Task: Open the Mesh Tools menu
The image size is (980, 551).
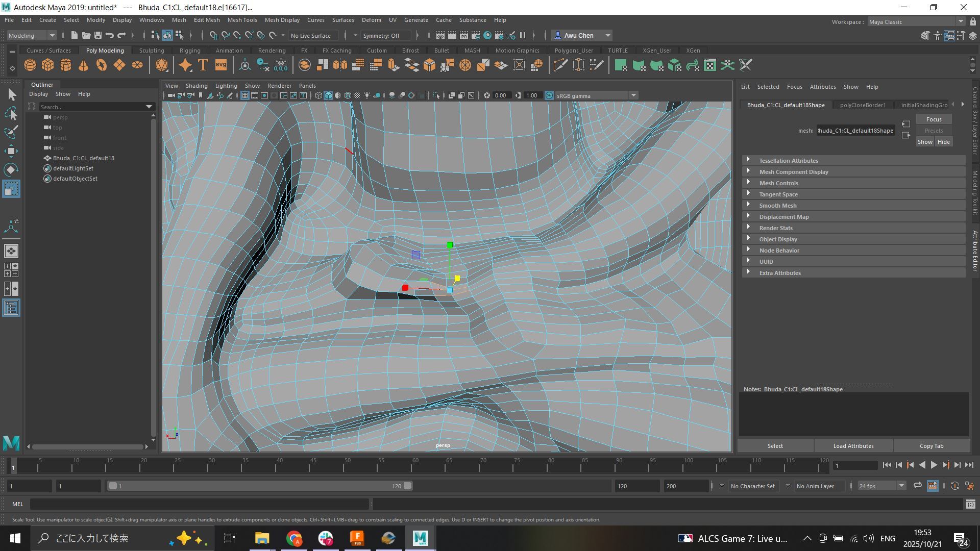Action: click(242, 20)
